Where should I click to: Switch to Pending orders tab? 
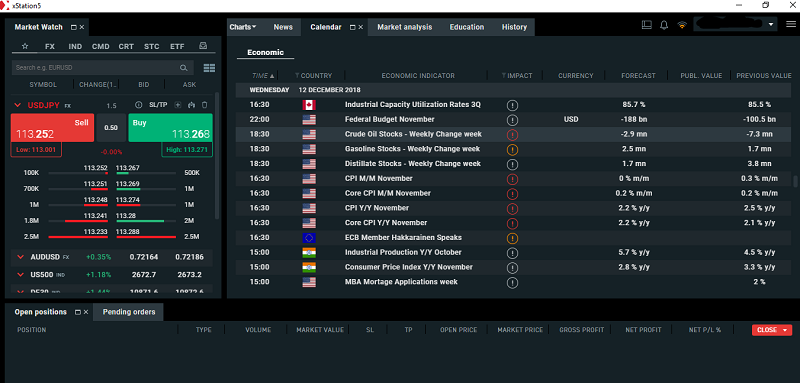click(x=129, y=312)
